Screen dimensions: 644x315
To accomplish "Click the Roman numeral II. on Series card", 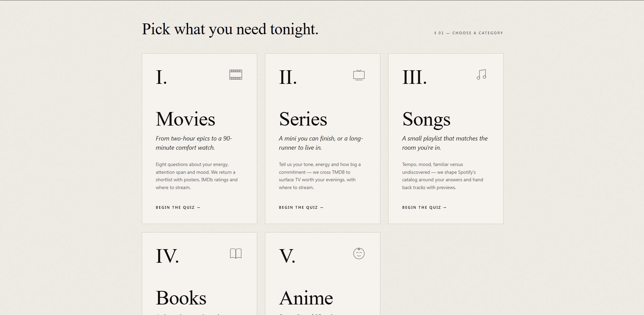I will [x=288, y=77].
